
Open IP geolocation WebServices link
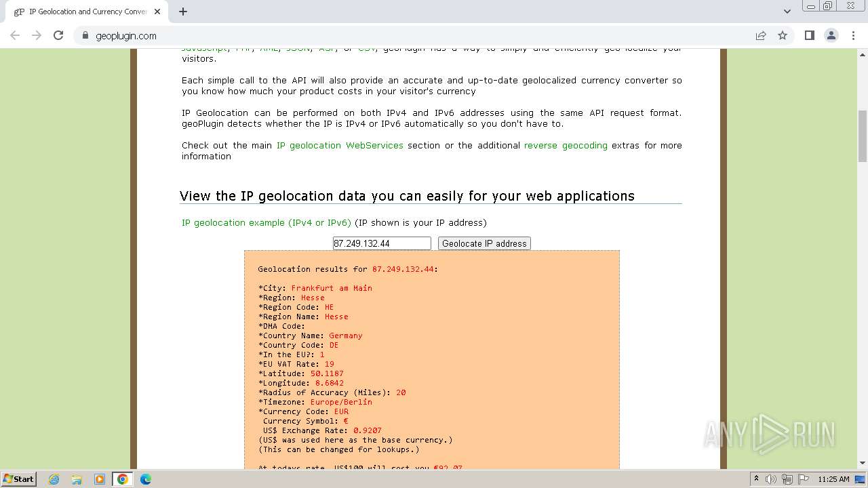(340, 145)
